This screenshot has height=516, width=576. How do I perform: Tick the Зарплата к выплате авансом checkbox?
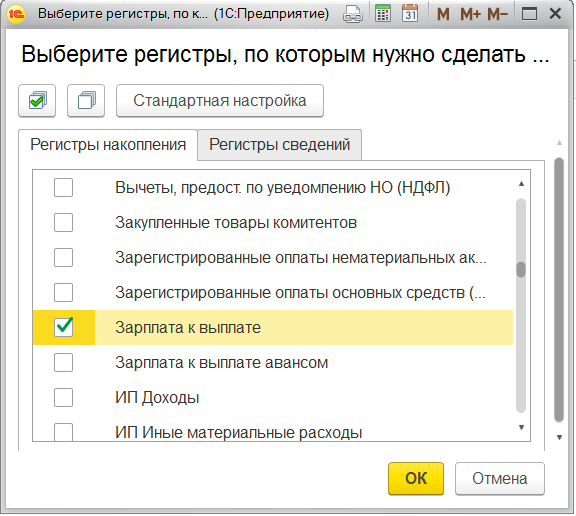click(x=64, y=362)
